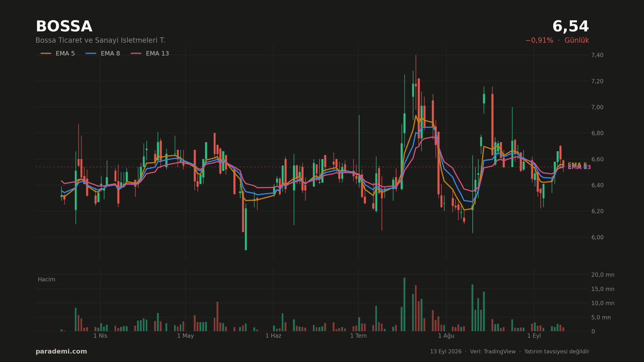Click the '1 May' date axis label

pos(185,336)
